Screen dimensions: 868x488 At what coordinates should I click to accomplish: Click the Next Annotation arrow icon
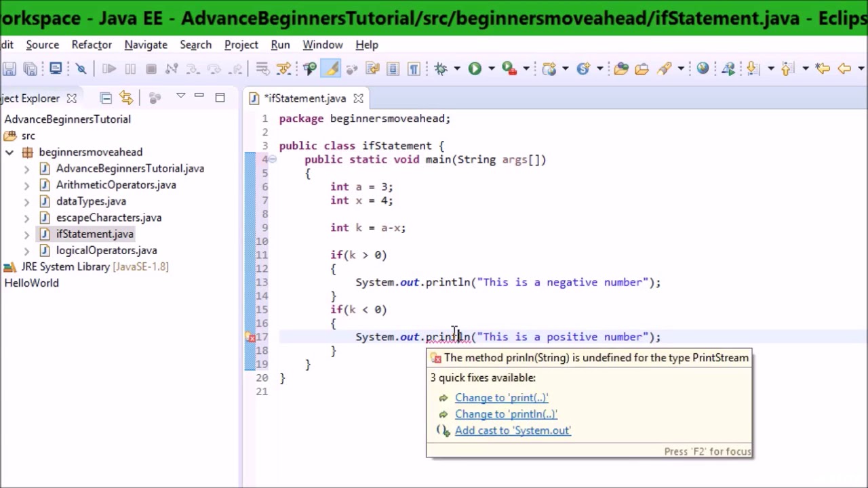751,68
